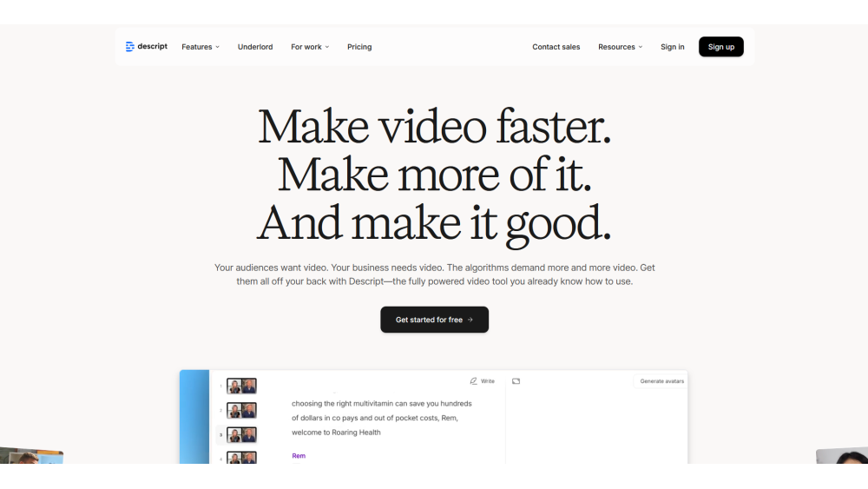Expand the Features dropdown menu
The image size is (868, 489).
point(201,47)
